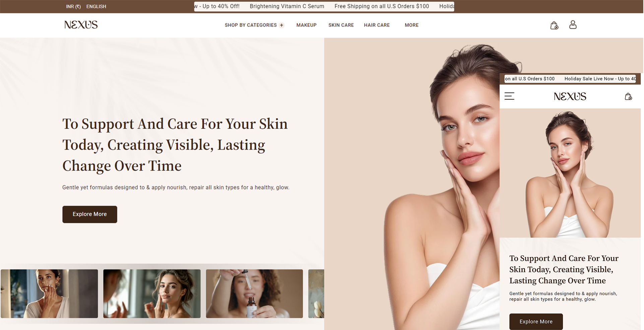644x330 pixels.
Task: Open the ENGLISH language selector
Action: tap(96, 6)
